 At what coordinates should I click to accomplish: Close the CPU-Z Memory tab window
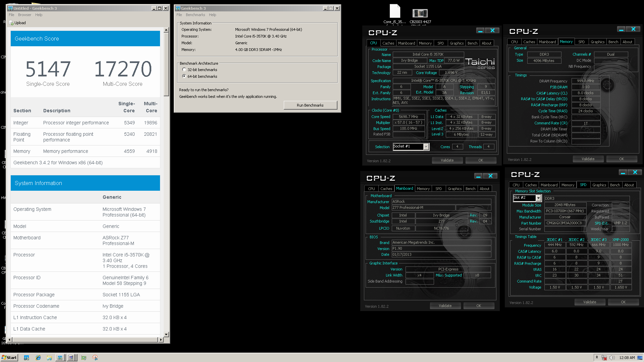point(633,29)
